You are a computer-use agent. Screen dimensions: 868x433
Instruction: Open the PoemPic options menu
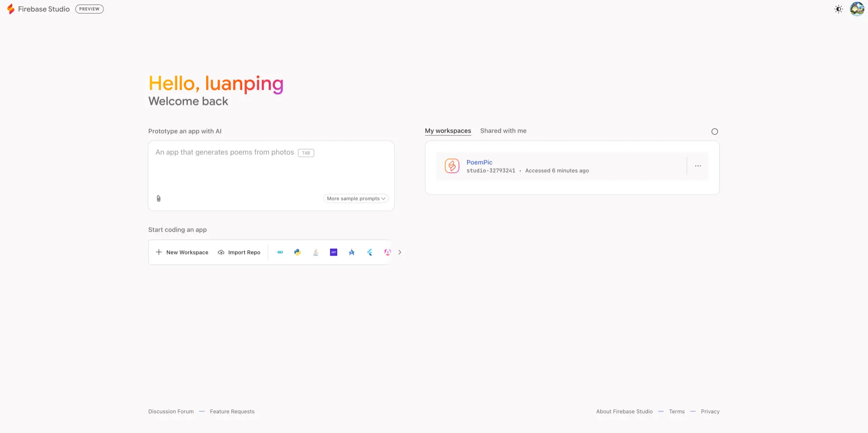click(x=698, y=166)
